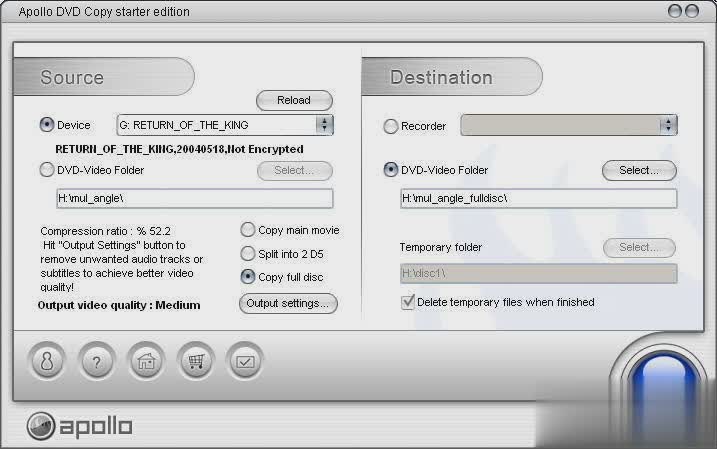Open Output settings dialog

pos(288,303)
